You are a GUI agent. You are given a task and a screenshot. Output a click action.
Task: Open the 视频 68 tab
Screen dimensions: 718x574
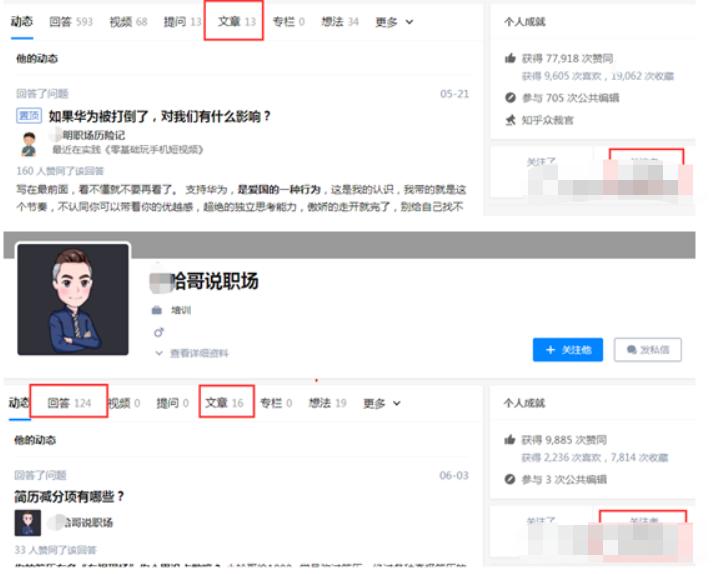[128, 22]
